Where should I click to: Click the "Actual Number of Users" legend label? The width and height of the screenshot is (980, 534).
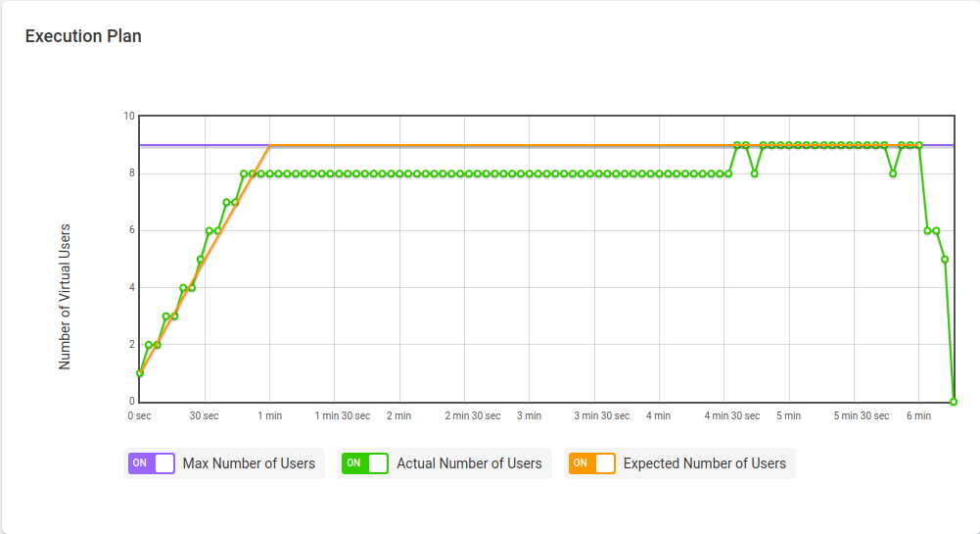(x=469, y=463)
